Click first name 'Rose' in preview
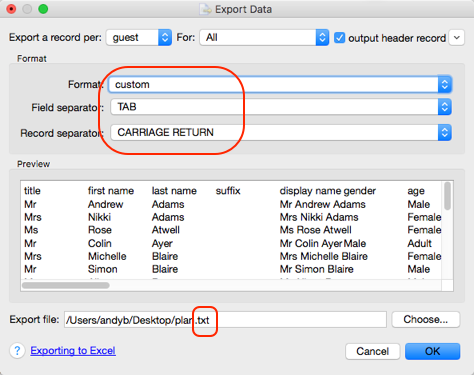This screenshot has height=375, width=474. (100, 230)
